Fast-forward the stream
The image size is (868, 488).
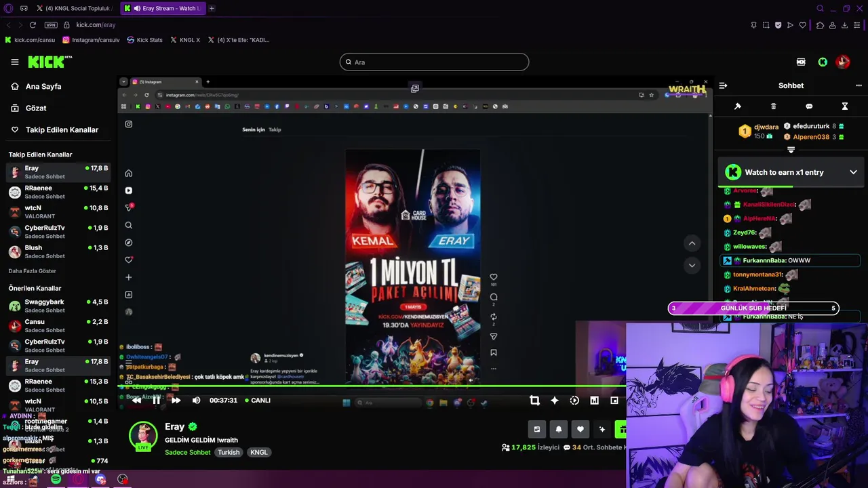(x=176, y=401)
